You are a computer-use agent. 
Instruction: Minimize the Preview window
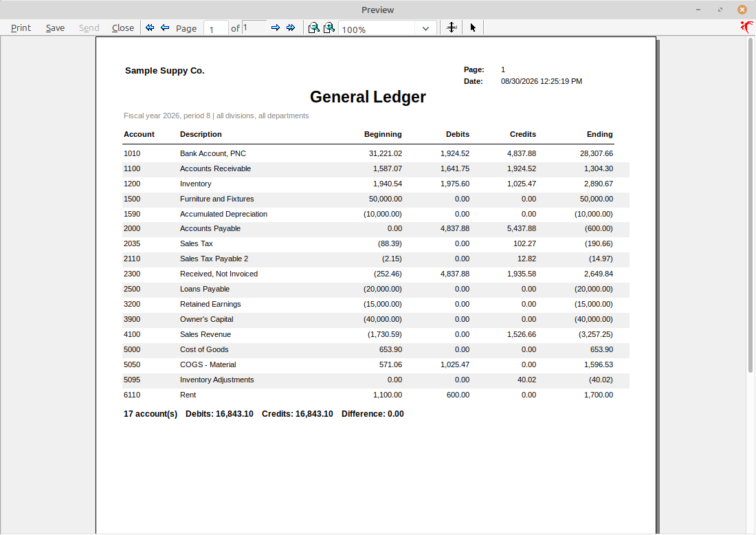coord(698,10)
